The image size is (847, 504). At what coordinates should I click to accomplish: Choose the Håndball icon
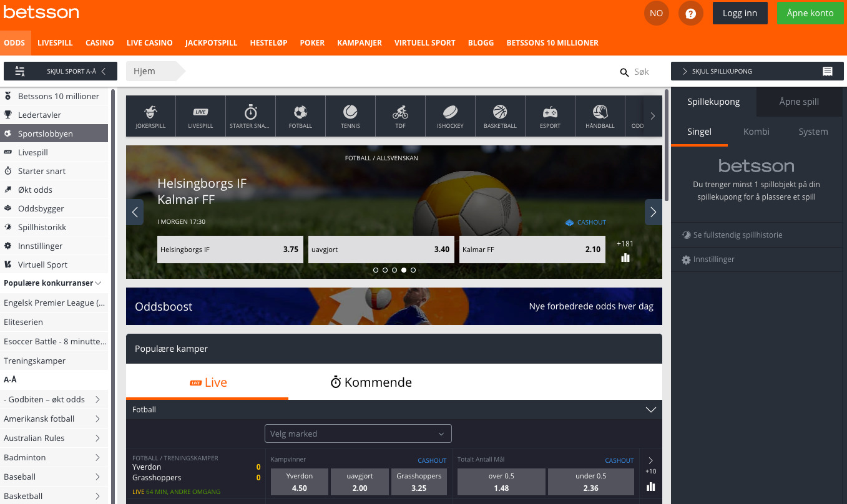click(x=600, y=116)
